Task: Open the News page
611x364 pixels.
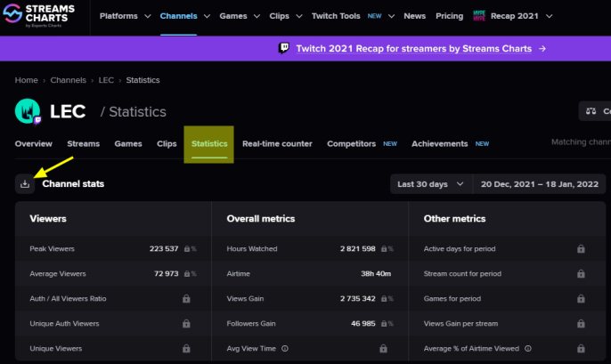Action: [415, 16]
